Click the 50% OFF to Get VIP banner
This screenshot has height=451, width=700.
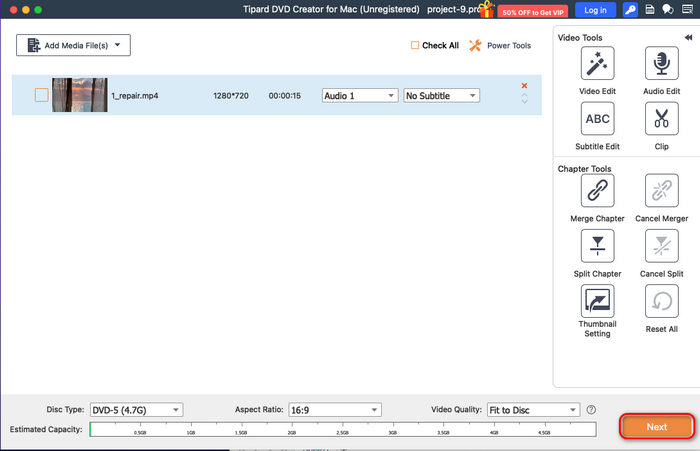coord(533,12)
